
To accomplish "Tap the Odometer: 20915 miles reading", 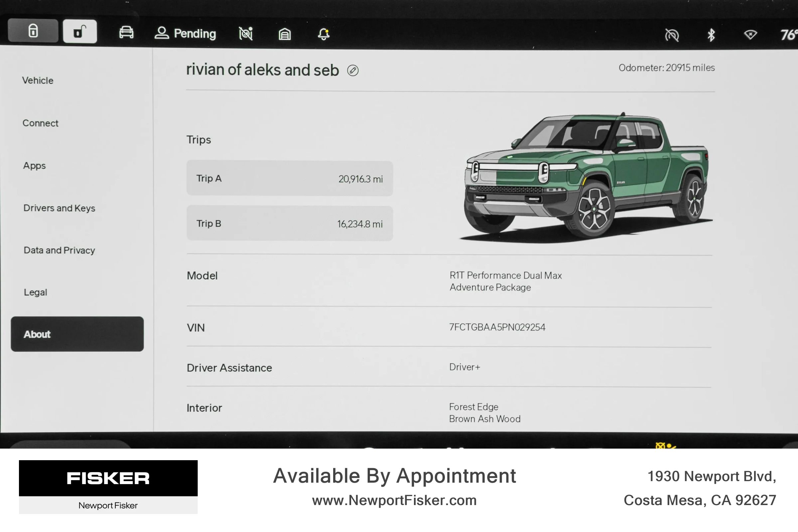I will click(x=667, y=67).
